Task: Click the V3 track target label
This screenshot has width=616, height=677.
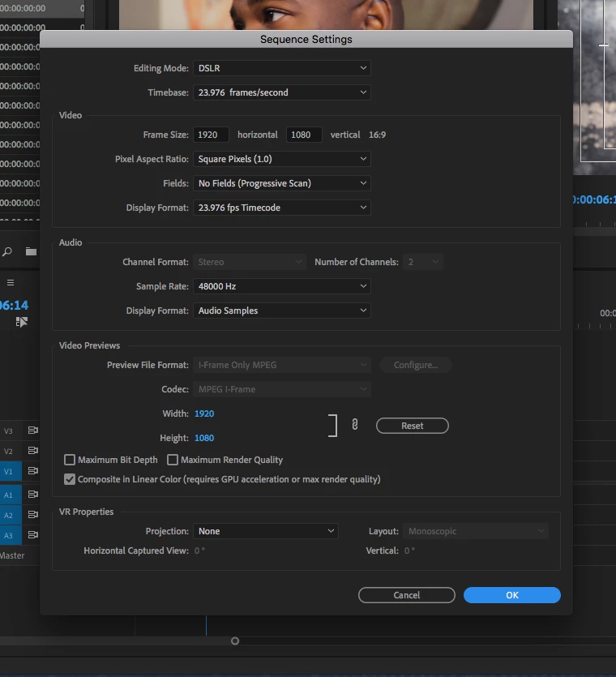Action: pyautogui.click(x=8, y=431)
